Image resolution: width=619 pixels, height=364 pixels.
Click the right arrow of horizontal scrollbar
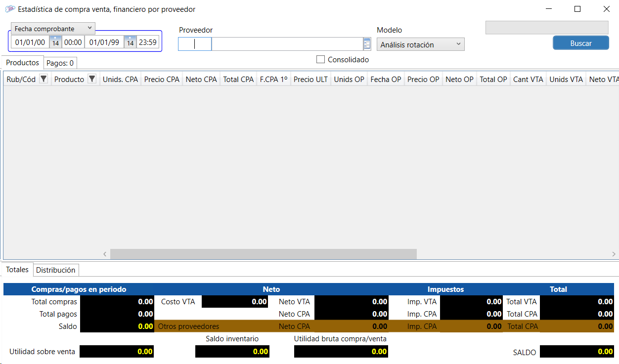pos(614,254)
